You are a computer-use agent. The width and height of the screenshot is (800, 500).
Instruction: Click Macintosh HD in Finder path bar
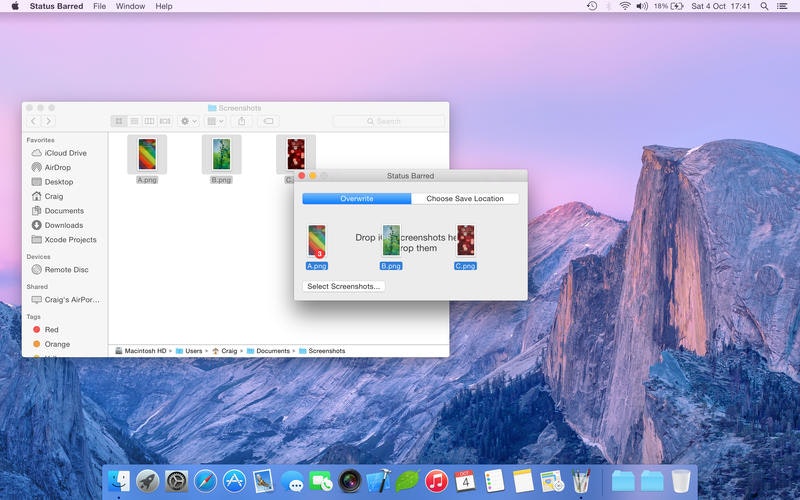(141, 351)
